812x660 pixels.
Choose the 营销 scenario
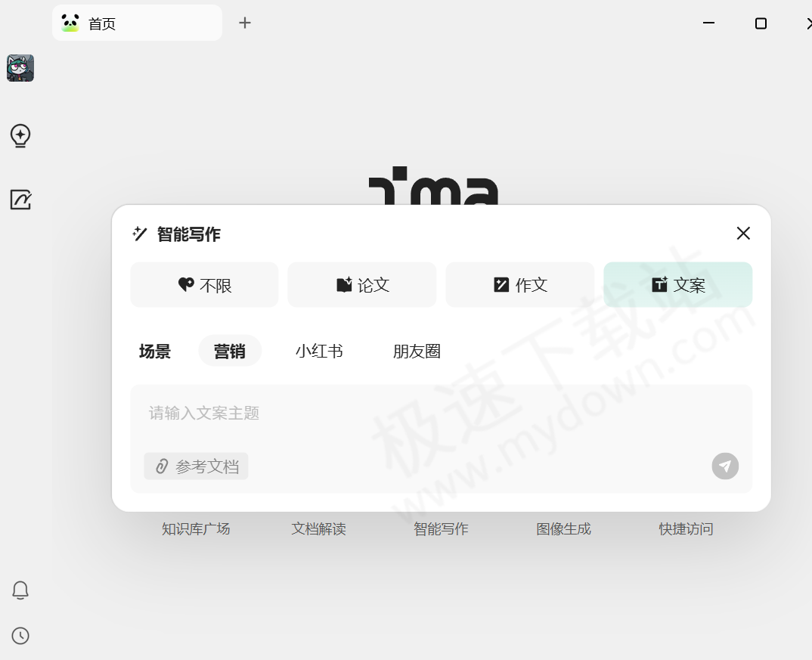click(x=230, y=352)
